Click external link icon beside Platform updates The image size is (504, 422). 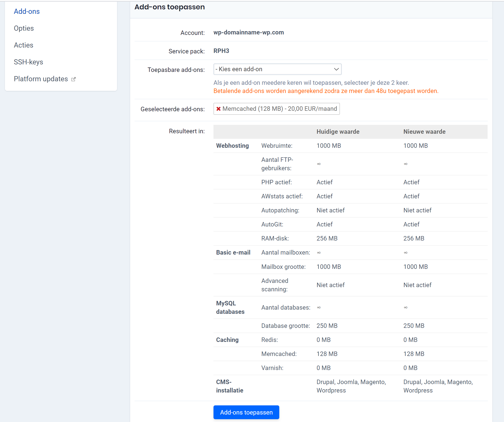(74, 79)
